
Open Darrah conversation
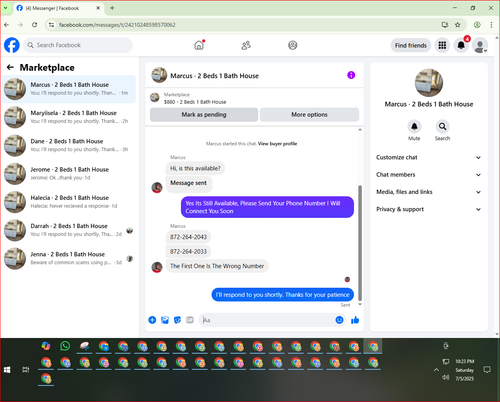[69, 230]
